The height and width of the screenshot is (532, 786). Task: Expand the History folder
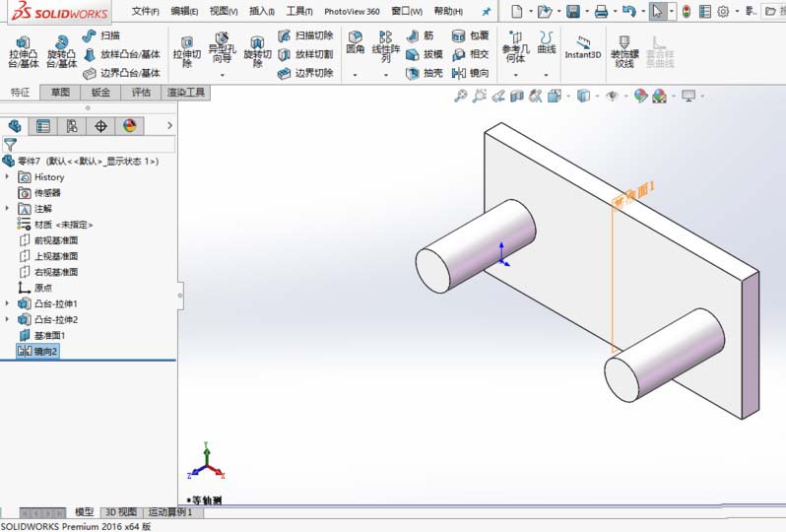tap(7, 176)
